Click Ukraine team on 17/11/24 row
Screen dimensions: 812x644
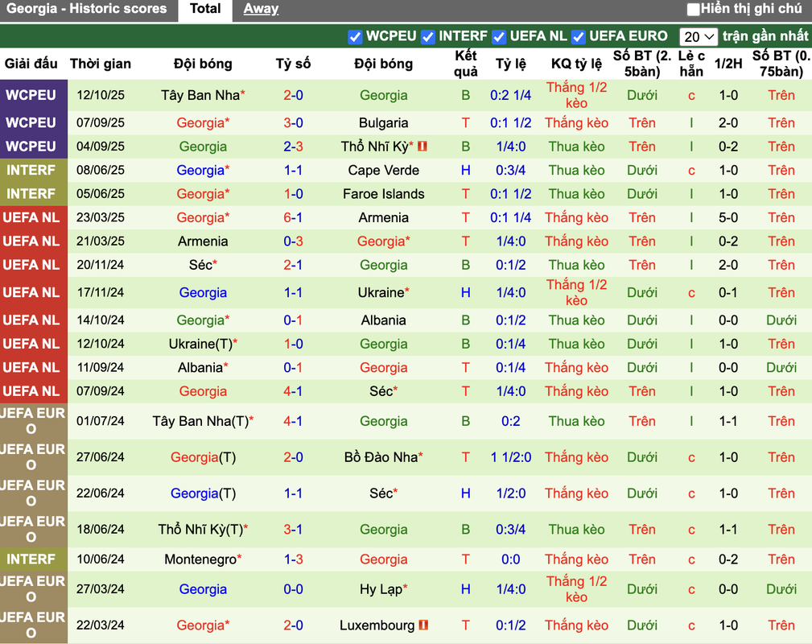pos(383,293)
